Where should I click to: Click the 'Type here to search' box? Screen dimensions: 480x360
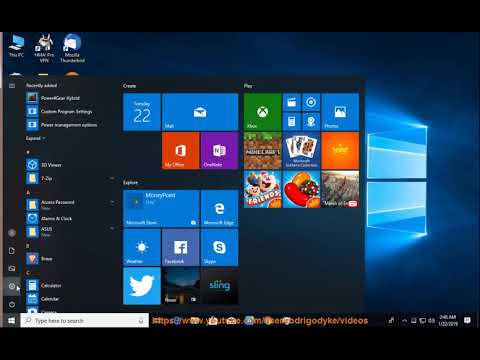[x=84, y=320]
